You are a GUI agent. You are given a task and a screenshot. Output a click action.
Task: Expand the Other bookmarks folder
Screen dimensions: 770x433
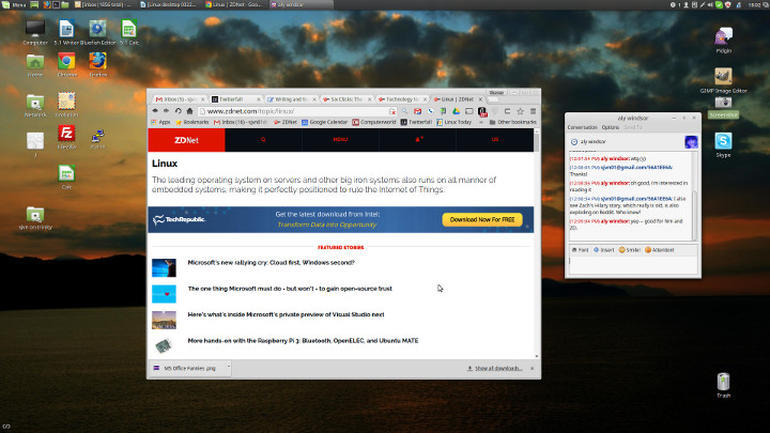(513, 122)
